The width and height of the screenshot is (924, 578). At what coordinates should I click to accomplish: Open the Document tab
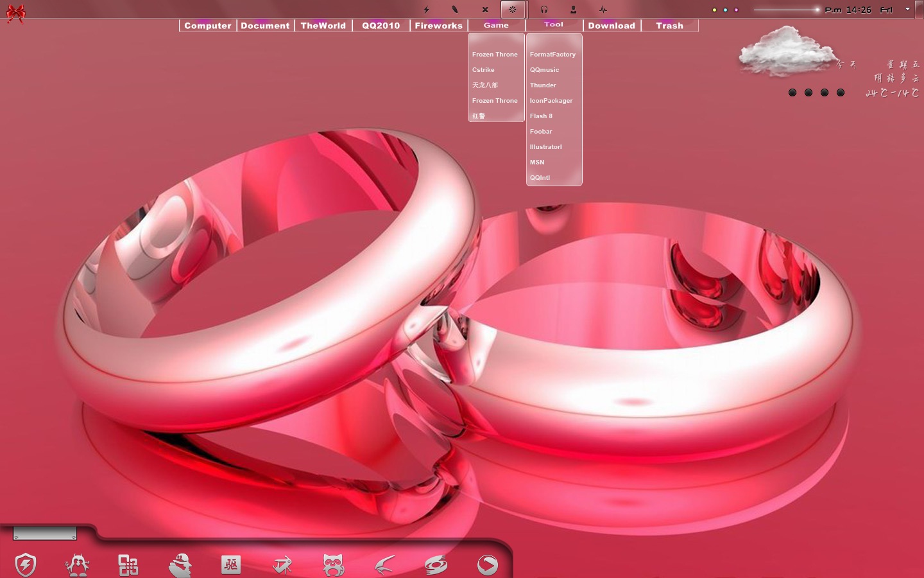tap(265, 26)
